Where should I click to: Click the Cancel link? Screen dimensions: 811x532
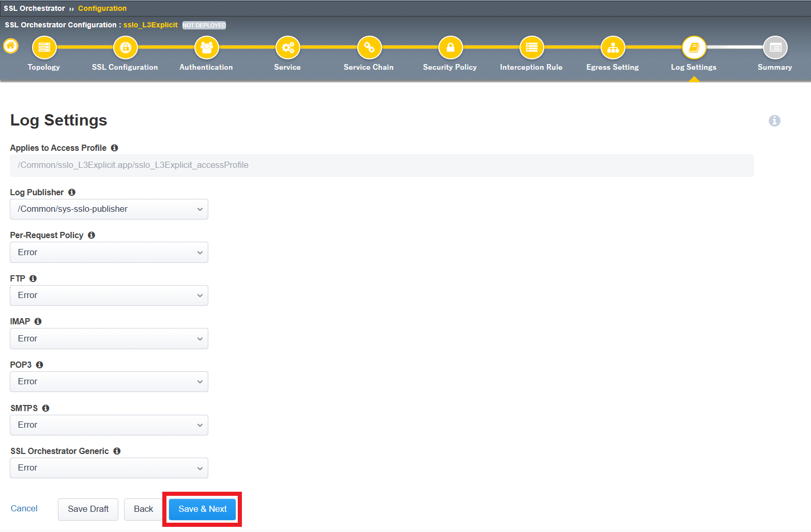coord(24,509)
